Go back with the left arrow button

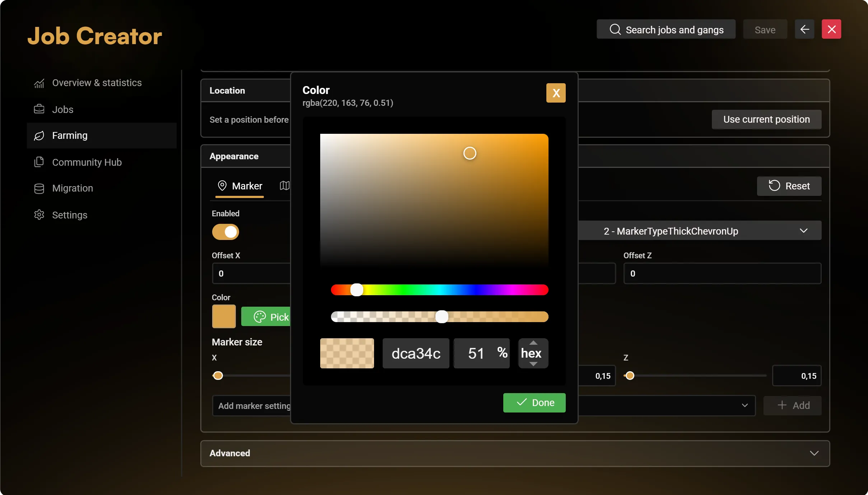click(804, 29)
